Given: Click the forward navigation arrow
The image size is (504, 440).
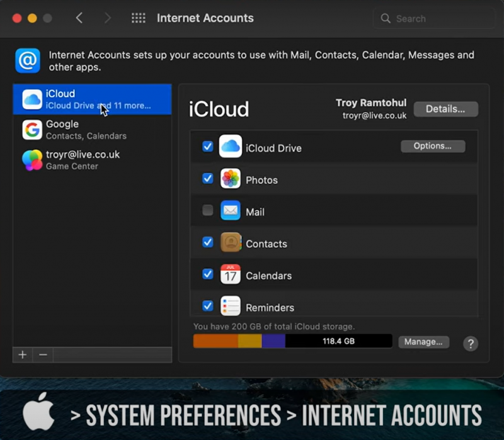Looking at the screenshot, I should [108, 18].
